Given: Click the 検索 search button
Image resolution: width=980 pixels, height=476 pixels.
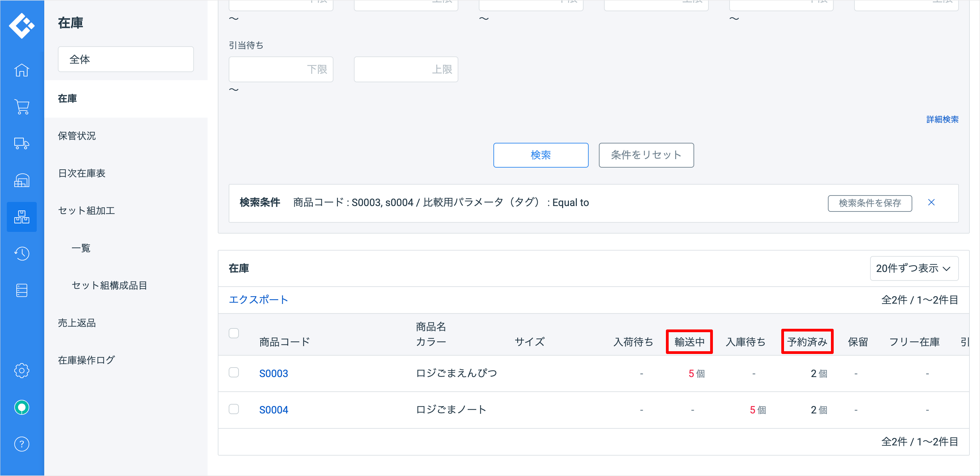Looking at the screenshot, I should pyautogui.click(x=541, y=155).
